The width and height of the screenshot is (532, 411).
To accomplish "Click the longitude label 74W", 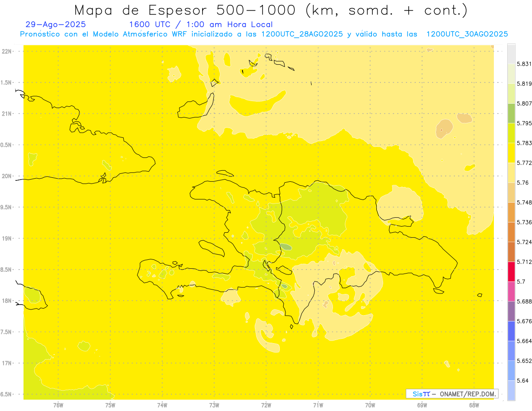I will [x=162, y=405].
